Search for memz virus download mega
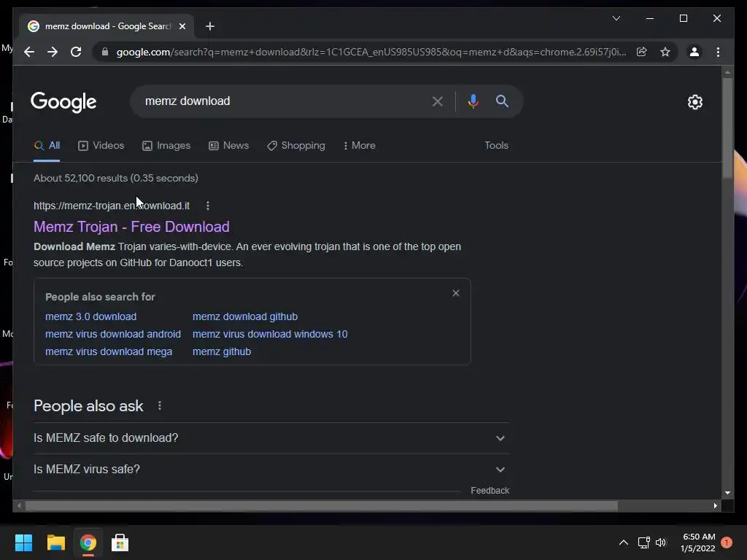Viewport: 747px width, 560px height. pyautogui.click(x=109, y=351)
